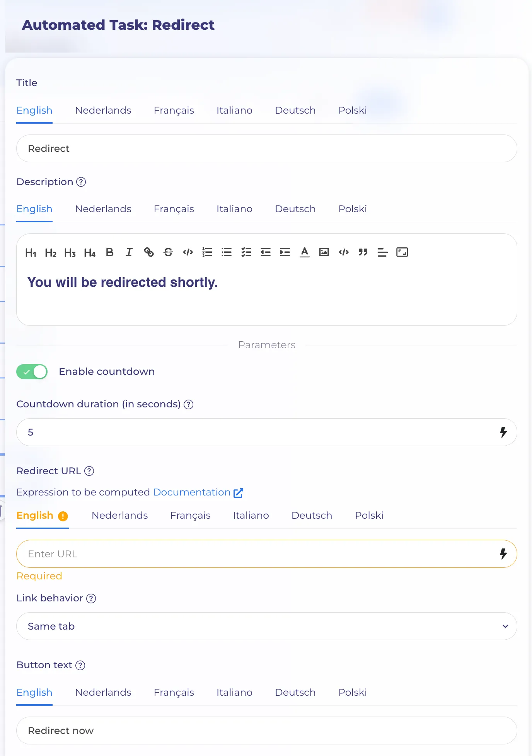Apply Heading 4 format in description editor
Viewport: 532px width, 756px height.
click(x=90, y=253)
